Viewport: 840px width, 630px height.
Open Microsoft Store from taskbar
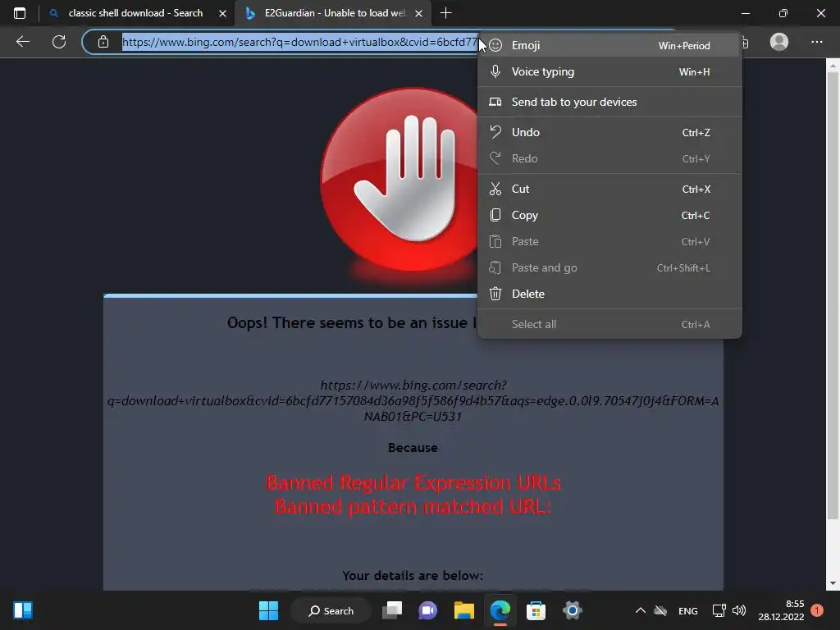(x=536, y=610)
